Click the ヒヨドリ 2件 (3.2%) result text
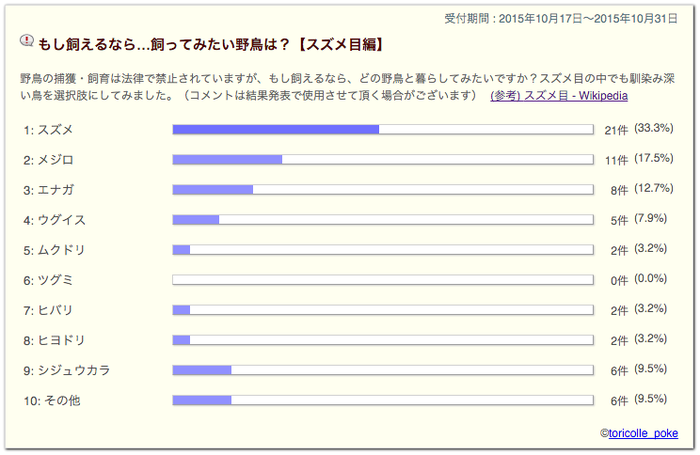Viewport: 700px width, 455px height. click(x=639, y=340)
